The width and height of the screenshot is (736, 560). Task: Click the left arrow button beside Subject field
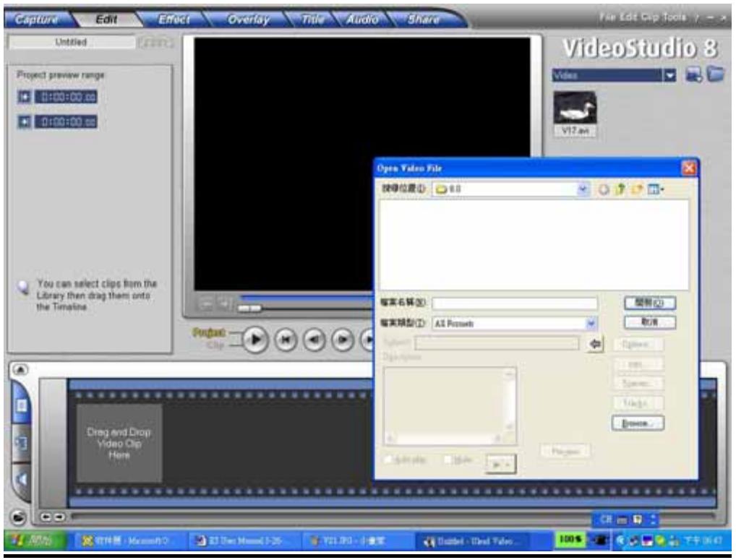[595, 344]
